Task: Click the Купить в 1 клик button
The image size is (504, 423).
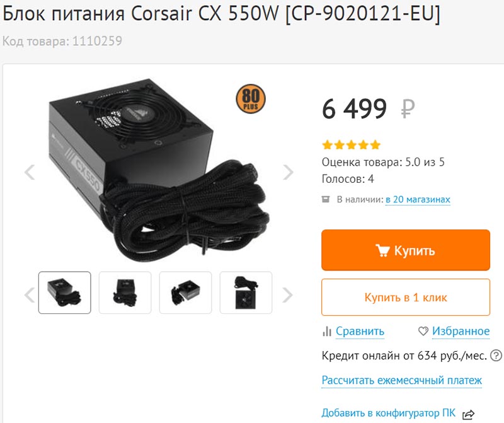Action: point(406,297)
